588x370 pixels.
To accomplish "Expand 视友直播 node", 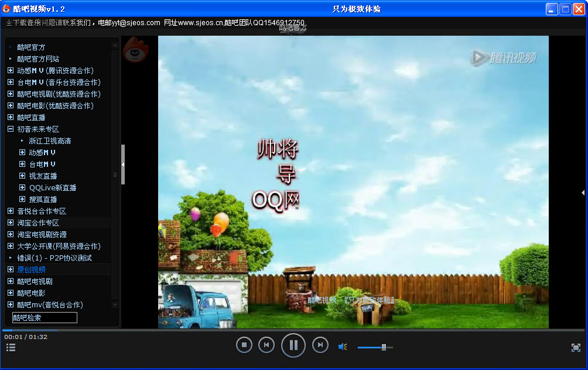I will (22, 176).
